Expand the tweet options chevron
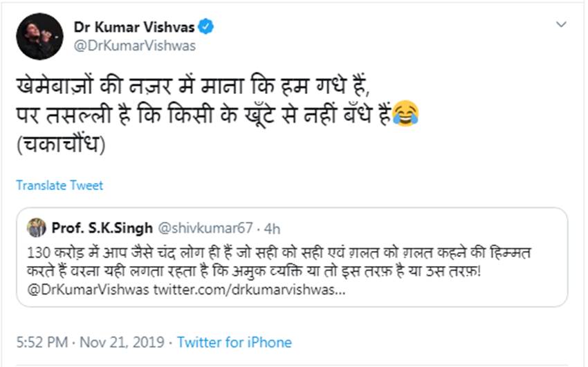 click(x=562, y=24)
